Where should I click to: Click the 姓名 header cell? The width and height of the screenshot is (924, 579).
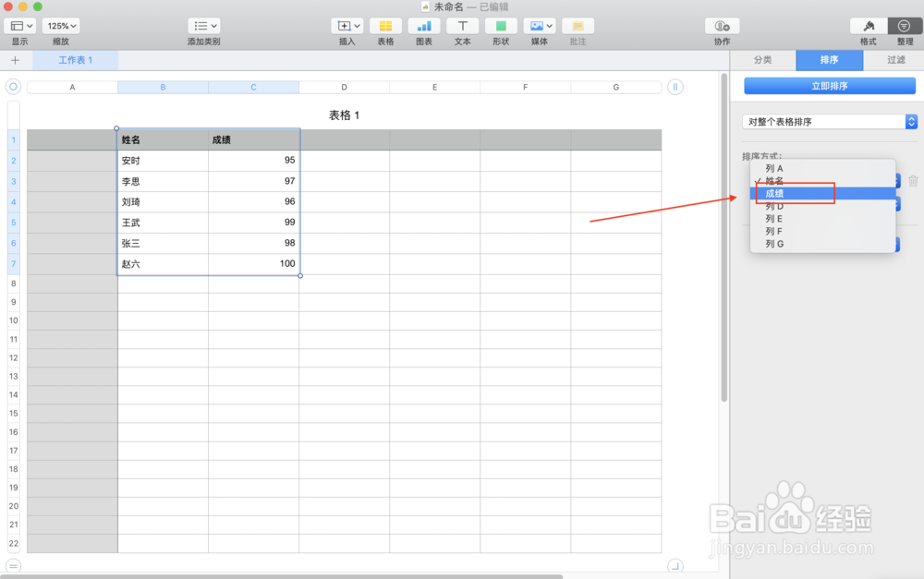164,140
